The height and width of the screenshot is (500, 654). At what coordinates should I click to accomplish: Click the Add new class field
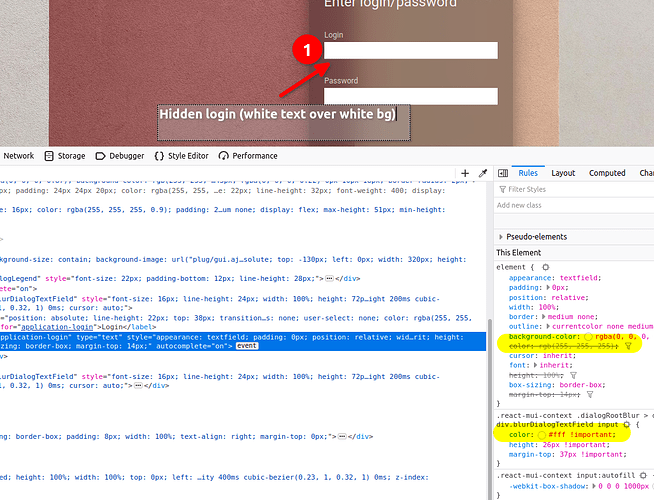pyautogui.click(x=576, y=205)
